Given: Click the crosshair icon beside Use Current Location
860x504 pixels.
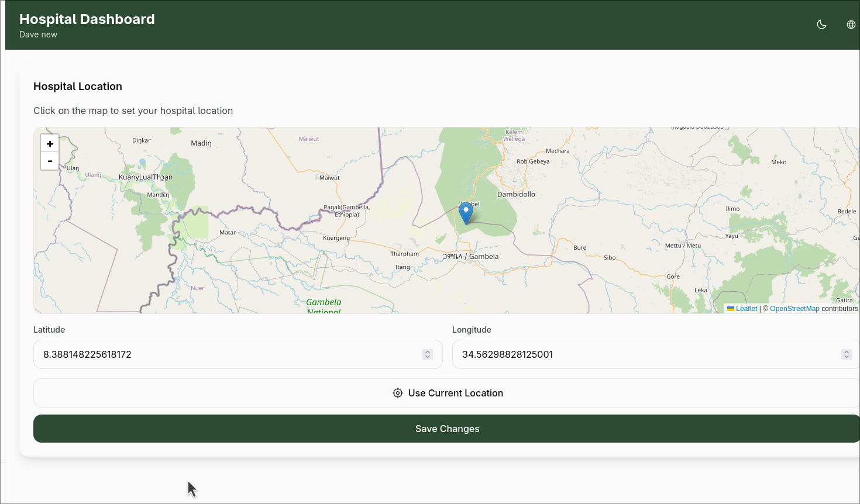Looking at the screenshot, I should (x=398, y=393).
